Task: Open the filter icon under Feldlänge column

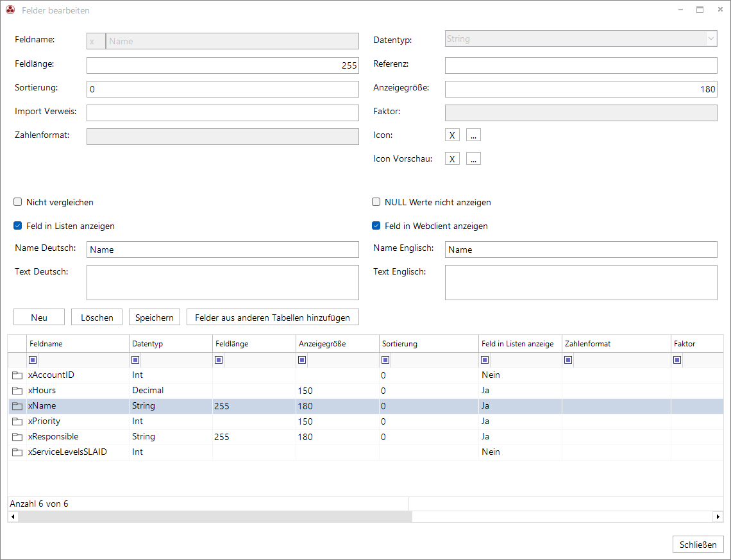Action: click(219, 360)
